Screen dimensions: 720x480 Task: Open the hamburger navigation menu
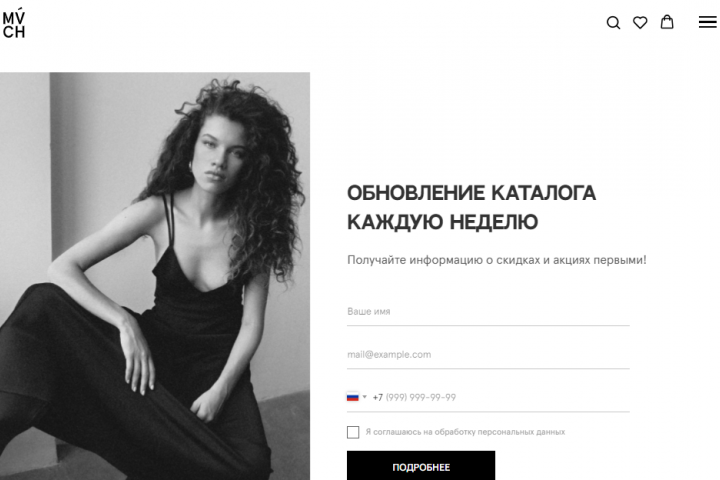pos(708,22)
